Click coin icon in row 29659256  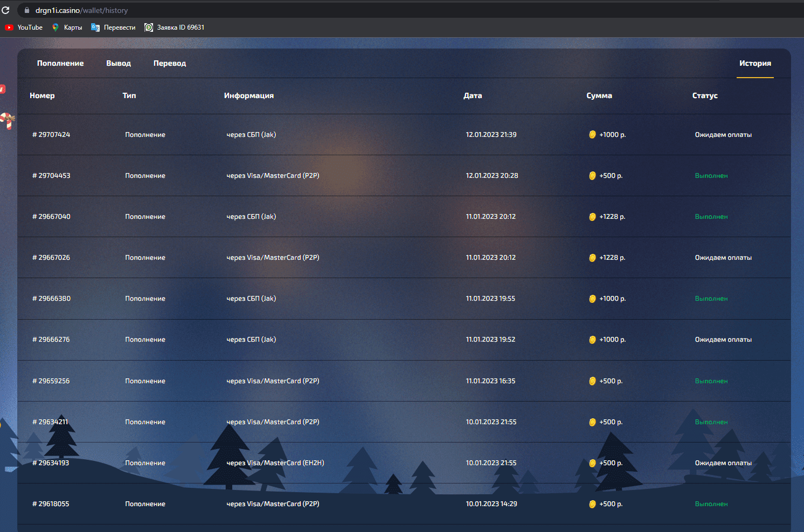pyautogui.click(x=592, y=381)
